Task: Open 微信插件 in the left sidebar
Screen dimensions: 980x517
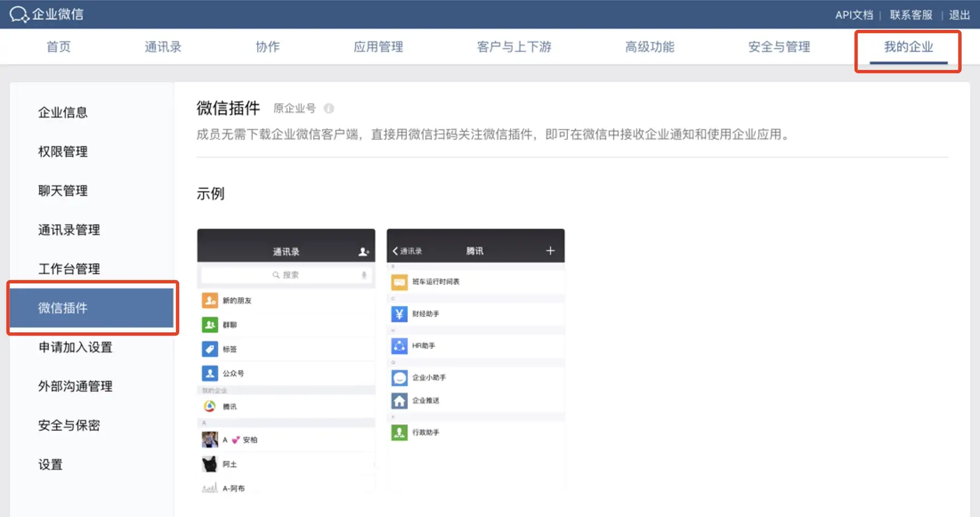Action: [x=63, y=308]
